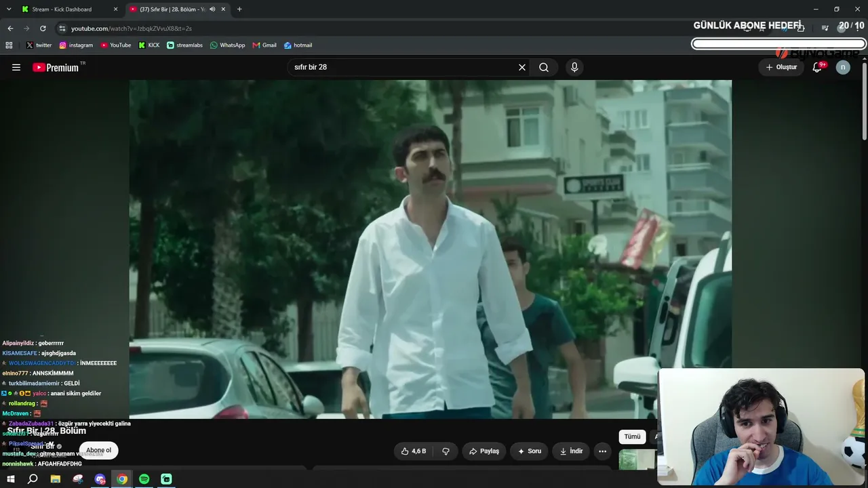
Task: Open the Oluştur create button
Action: tap(781, 67)
